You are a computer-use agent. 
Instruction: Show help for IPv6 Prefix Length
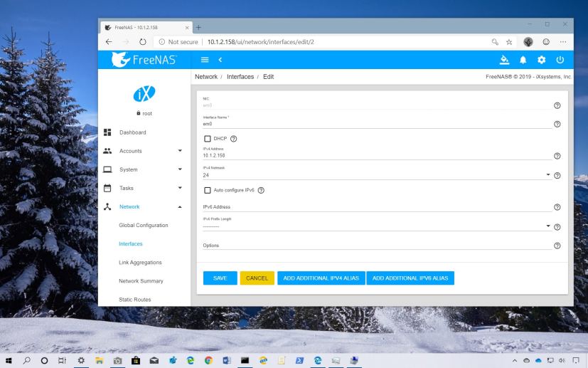557,227
